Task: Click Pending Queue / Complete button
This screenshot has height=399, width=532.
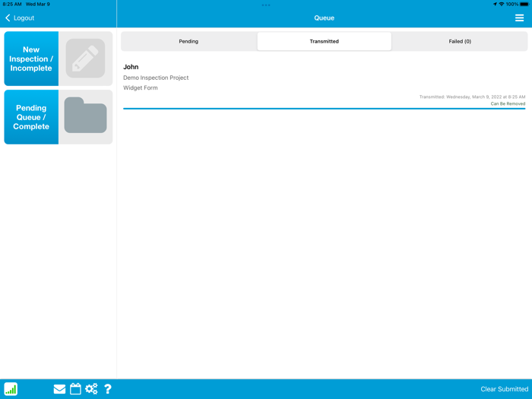Action: tap(31, 117)
